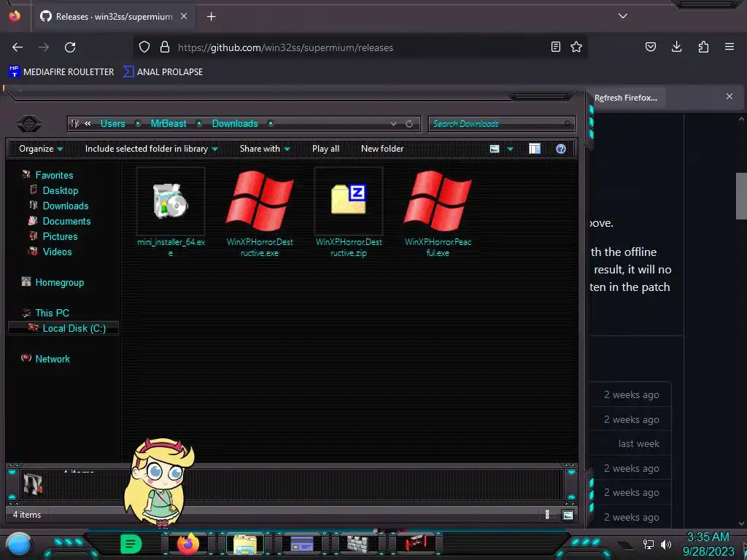Select Network in navigation pane
Screen dimensions: 747x560
click(x=53, y=359)
